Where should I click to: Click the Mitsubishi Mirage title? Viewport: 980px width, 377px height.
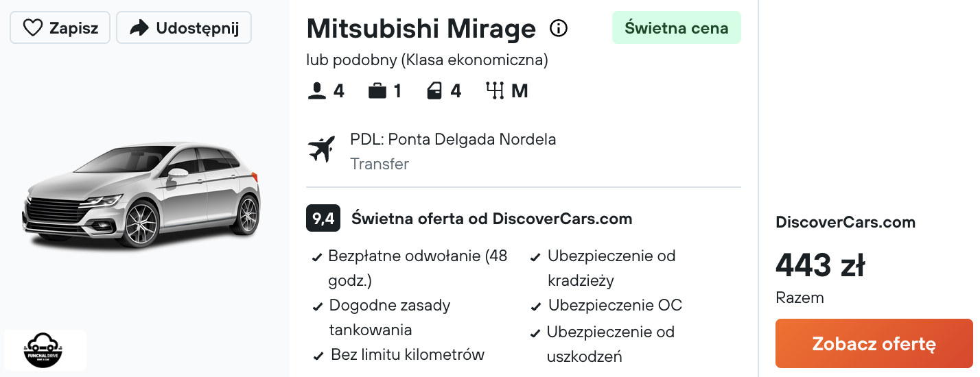(x=421, y=28)
